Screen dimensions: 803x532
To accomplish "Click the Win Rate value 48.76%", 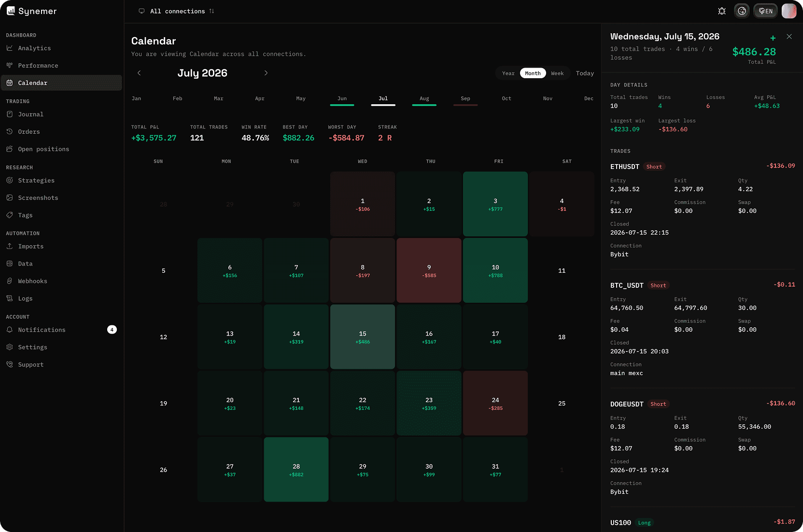I will point(255,138).
